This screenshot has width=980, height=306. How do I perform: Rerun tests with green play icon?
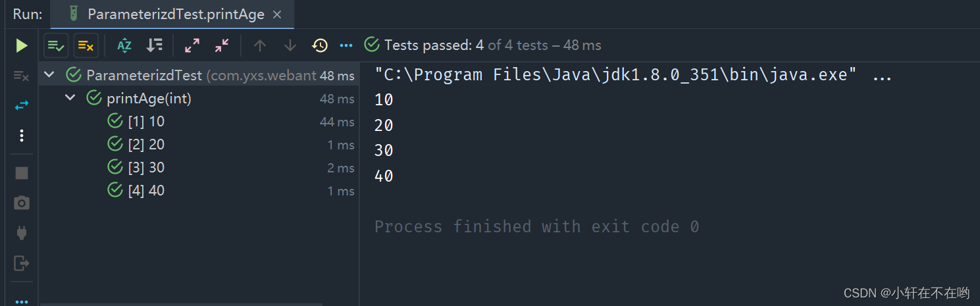click(22, 45)
